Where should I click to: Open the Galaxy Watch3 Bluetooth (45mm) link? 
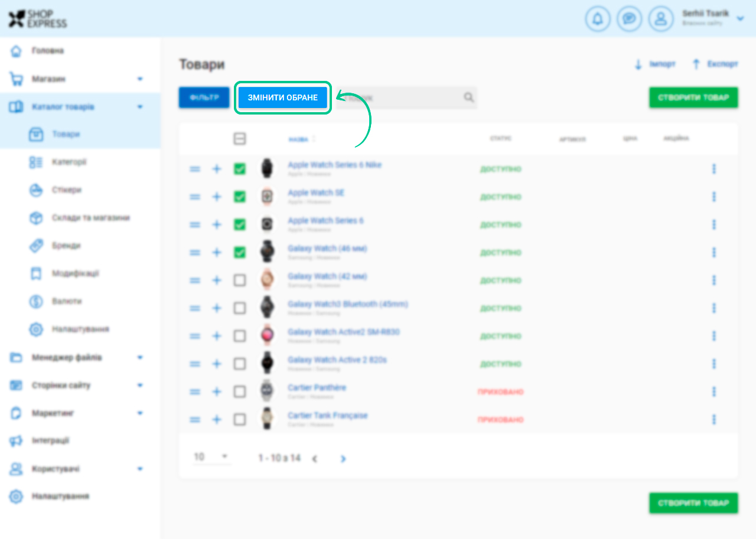(348, 304)
